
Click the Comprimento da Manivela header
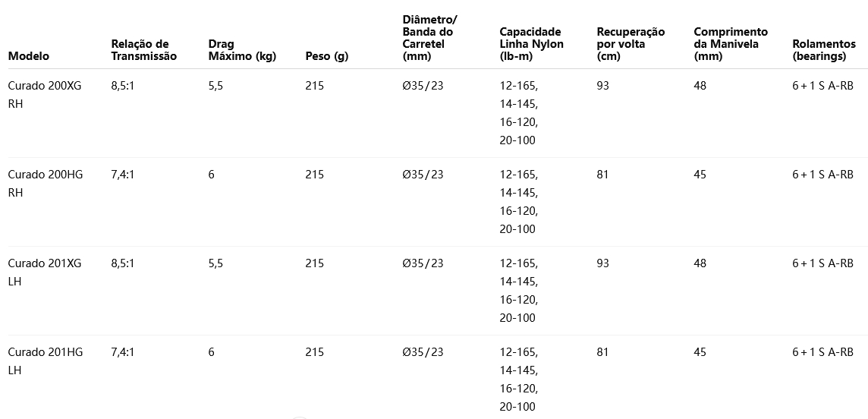point(730,44)
